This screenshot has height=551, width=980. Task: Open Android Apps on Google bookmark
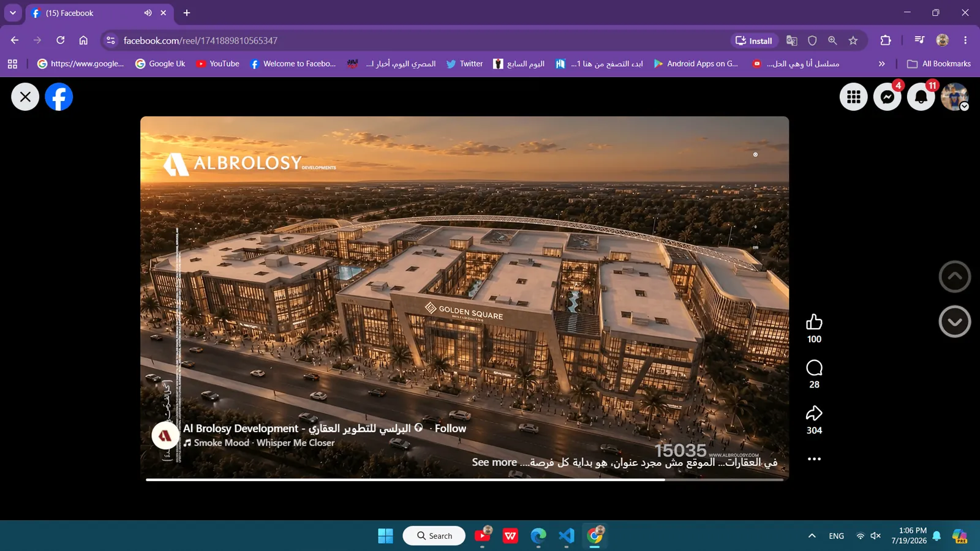696,64
